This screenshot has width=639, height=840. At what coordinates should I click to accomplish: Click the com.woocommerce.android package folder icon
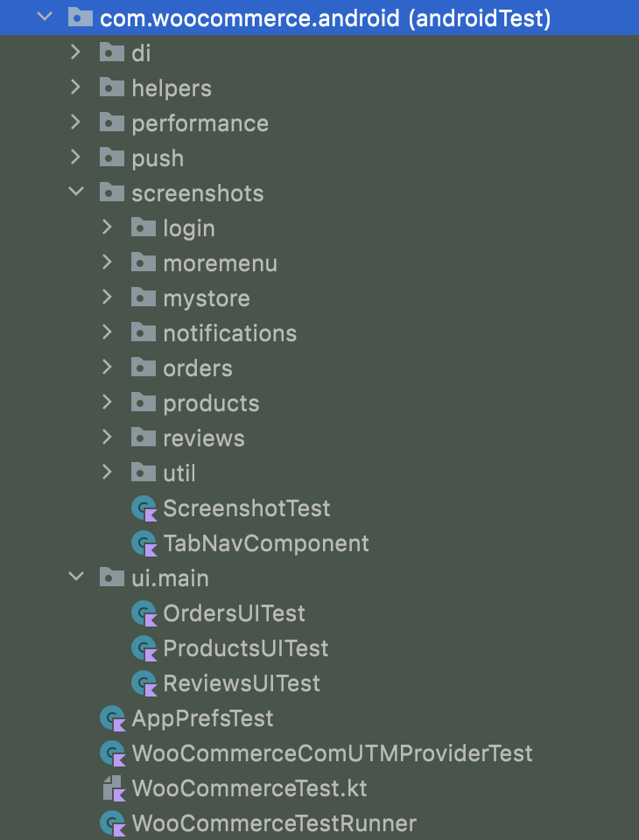(81, 17)
